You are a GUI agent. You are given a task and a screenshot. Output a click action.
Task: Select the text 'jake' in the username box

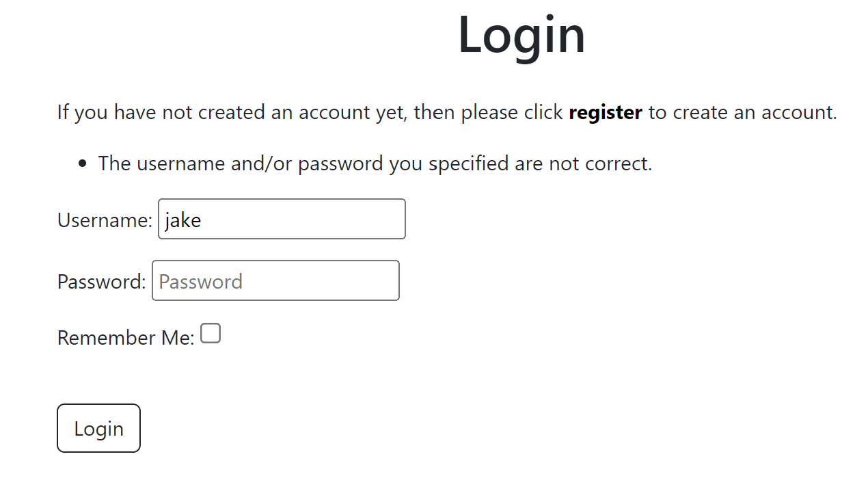coord(182,220)
